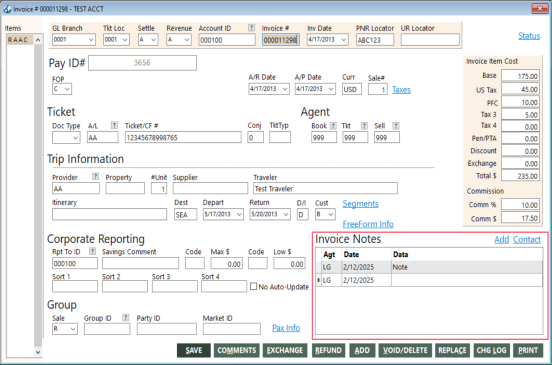The image size is (552, 365).
Task: Click the help icon next to Sell agent
Action: click(396, 126)
